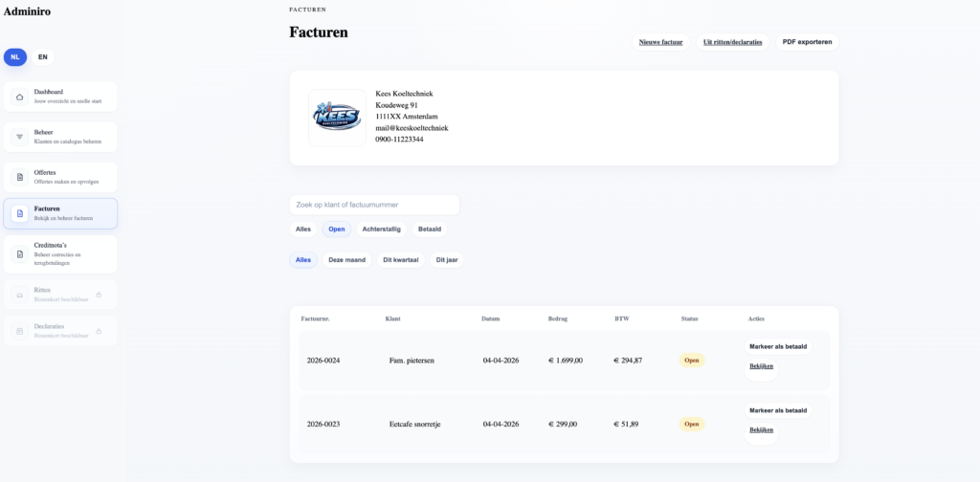
Task: Click the Facturen document icon in sidebar
Action: click(x=19, y=213)
